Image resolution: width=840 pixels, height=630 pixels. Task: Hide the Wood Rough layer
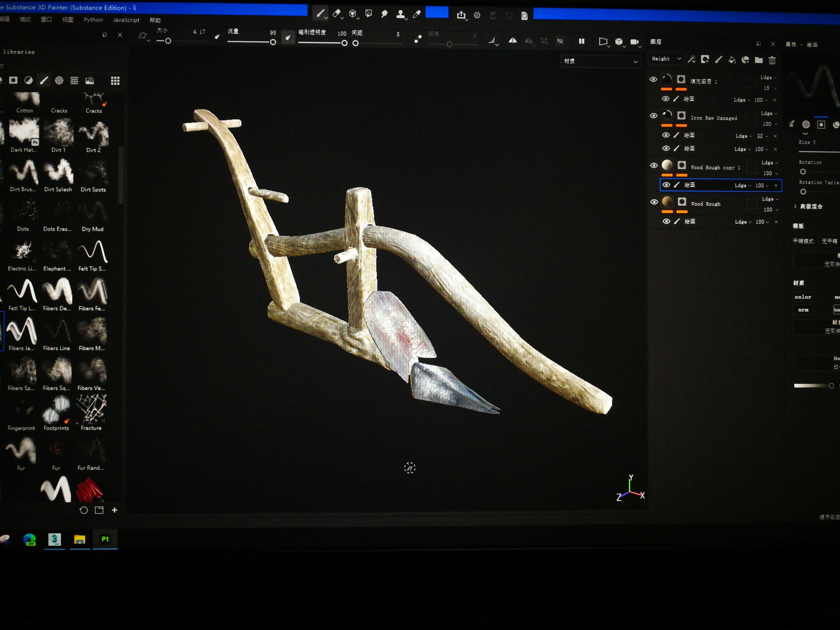click(x=654, y=202)
